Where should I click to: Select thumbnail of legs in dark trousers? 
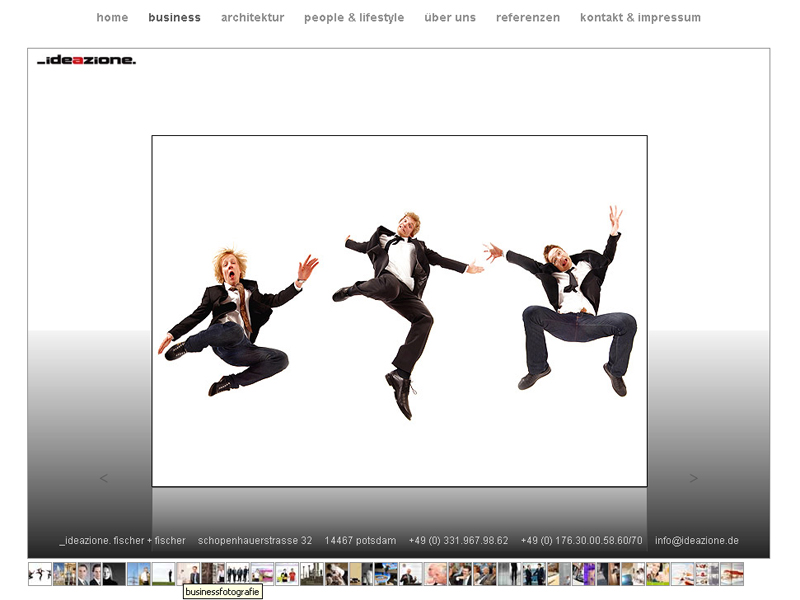point(510,574)
